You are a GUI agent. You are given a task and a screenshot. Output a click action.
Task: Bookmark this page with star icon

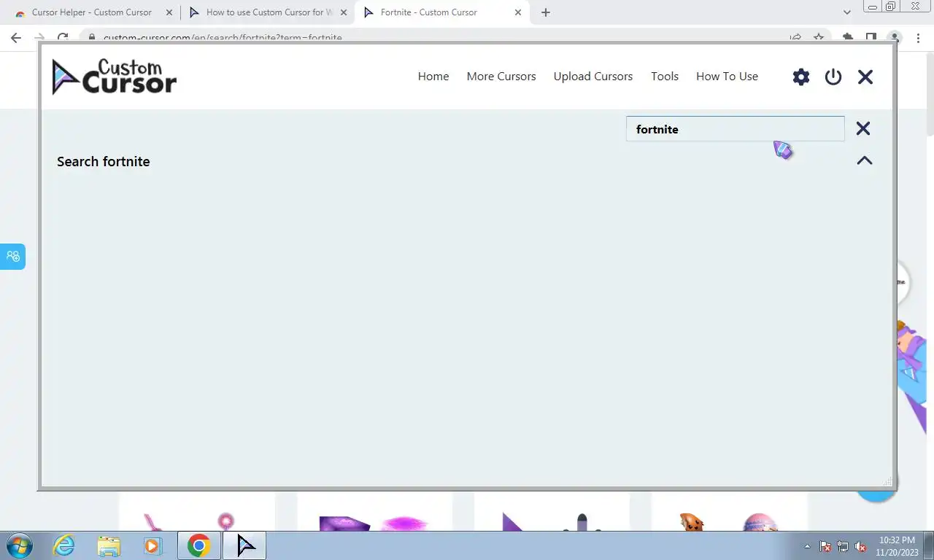point(819,37)
